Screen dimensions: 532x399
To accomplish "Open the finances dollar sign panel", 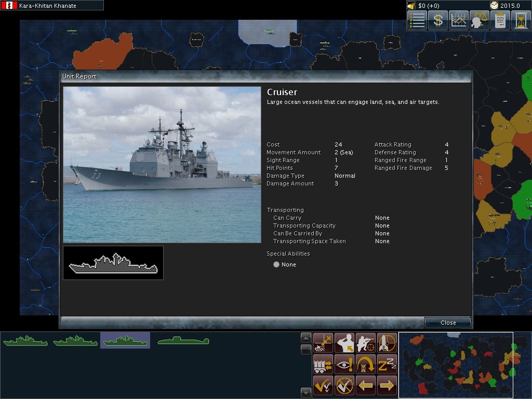I will (x=438, y=21).
